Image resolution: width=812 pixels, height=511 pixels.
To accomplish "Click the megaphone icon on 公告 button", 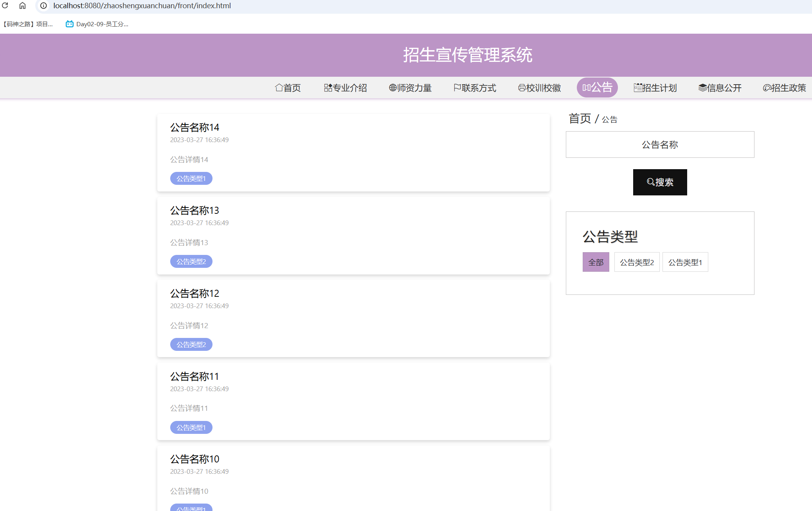I will [587, 88].
